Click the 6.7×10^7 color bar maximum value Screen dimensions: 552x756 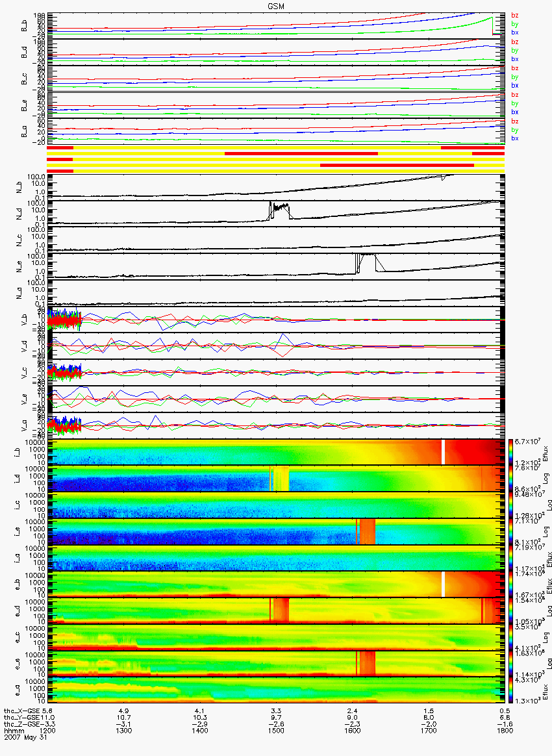coord(527,442)
